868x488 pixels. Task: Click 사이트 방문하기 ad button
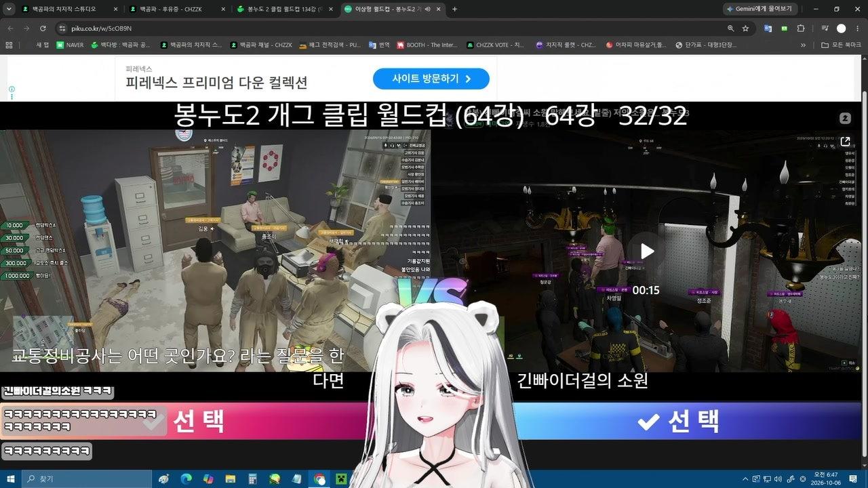click(x=431, y=79)
